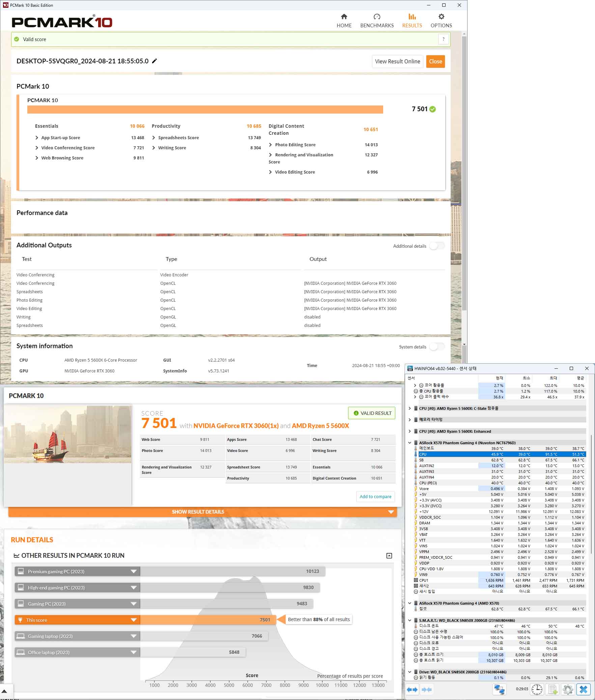Click the question mark help icon beside Valid score

click(x=443, y=39)
